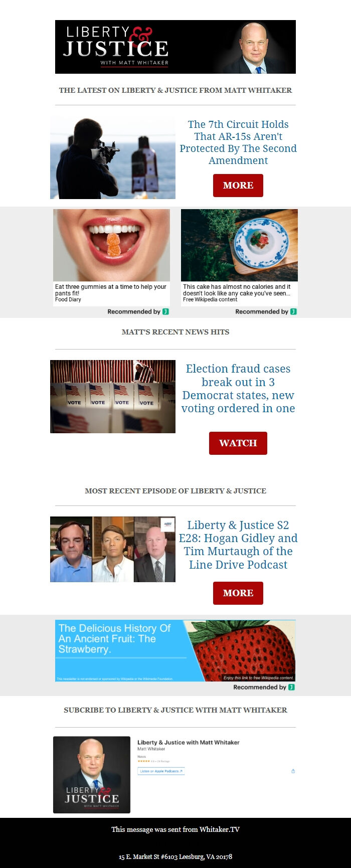Click the MORE button under the AR-15s article

[238, 186]
